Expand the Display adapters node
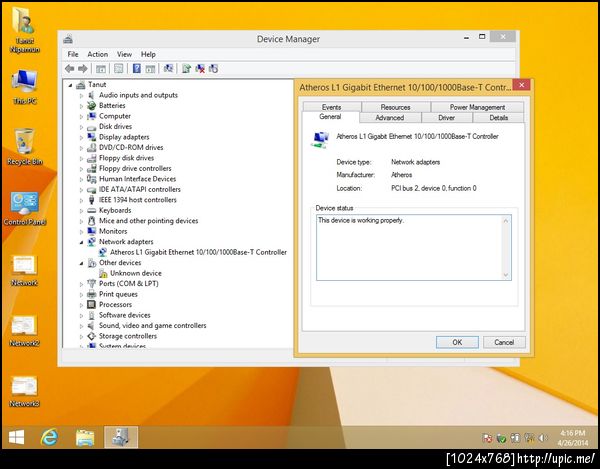This screenshot has width=600, height=469. coord(81,137)
